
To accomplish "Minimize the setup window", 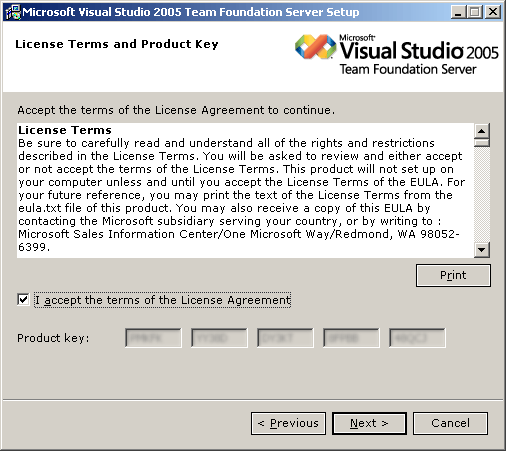I will (458, 12).
